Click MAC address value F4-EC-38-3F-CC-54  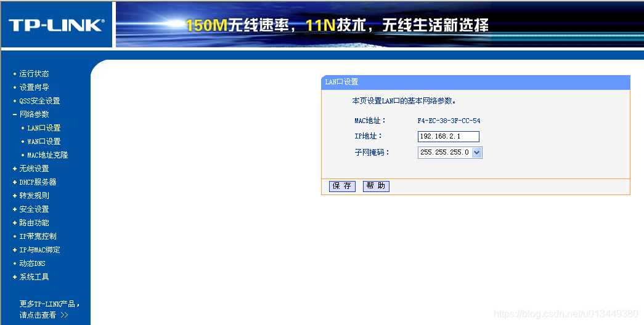(x=449, y=121)
